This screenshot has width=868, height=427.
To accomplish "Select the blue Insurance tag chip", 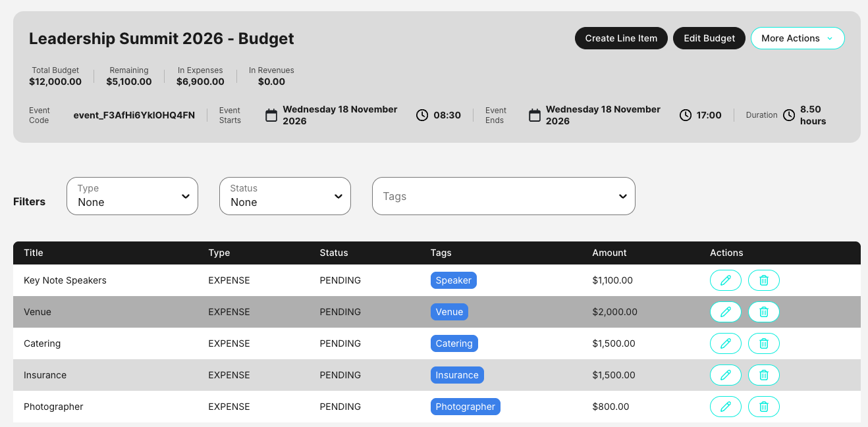I will [457, 375].
